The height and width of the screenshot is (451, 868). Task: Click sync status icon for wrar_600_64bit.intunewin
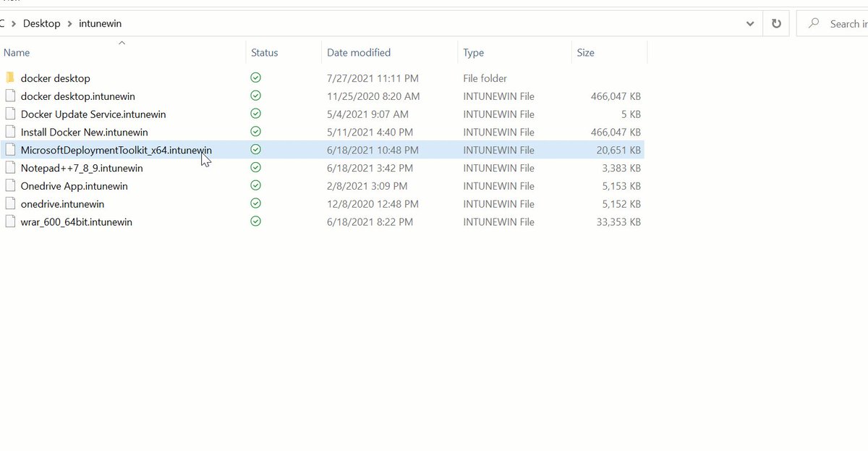(255, 222)
